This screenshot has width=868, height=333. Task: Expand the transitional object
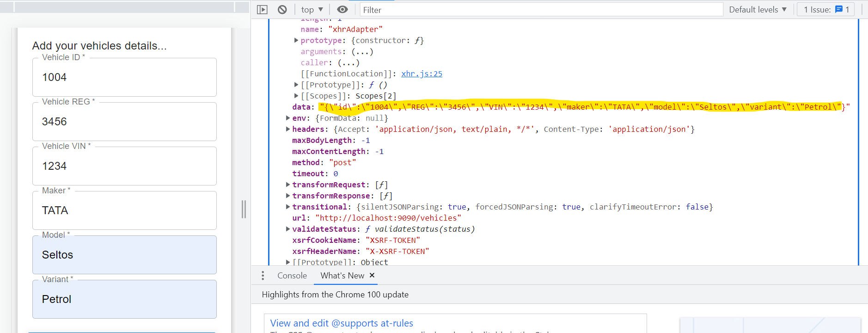(288, 207)
